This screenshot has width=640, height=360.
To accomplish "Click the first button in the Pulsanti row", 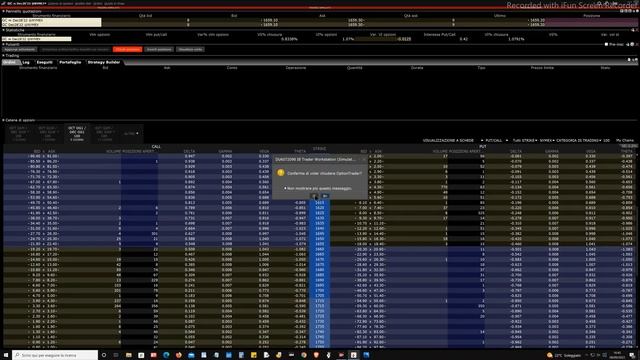I will (20, 49).
